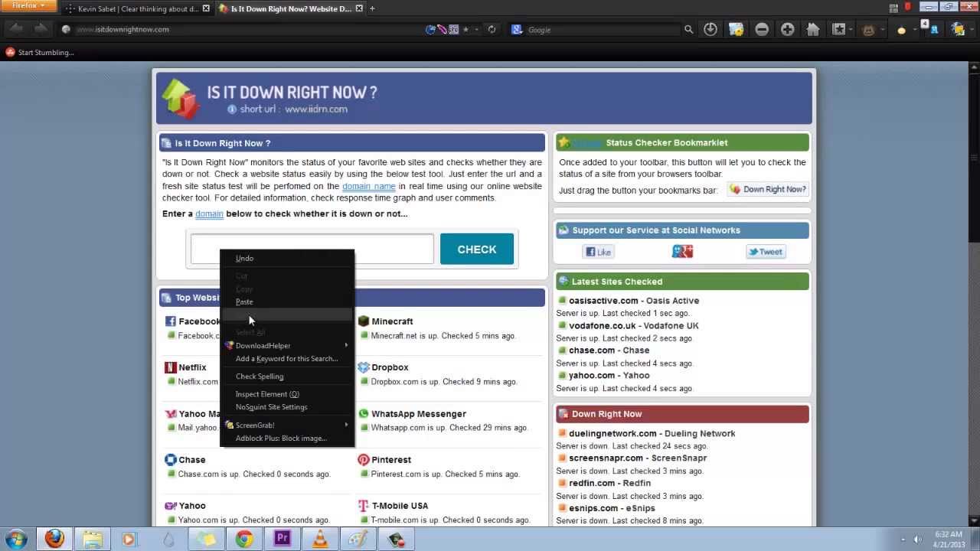This screenshot has height=551, width=980.
Task: Click the Down Right Now? bookmarklet button
Action: [768, 189]
